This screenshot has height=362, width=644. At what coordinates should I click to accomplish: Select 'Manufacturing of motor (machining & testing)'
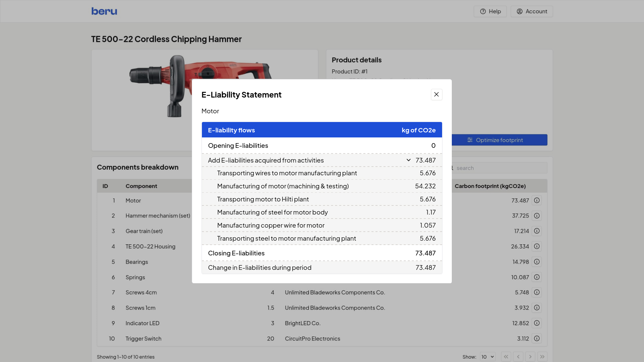(322, 186)
